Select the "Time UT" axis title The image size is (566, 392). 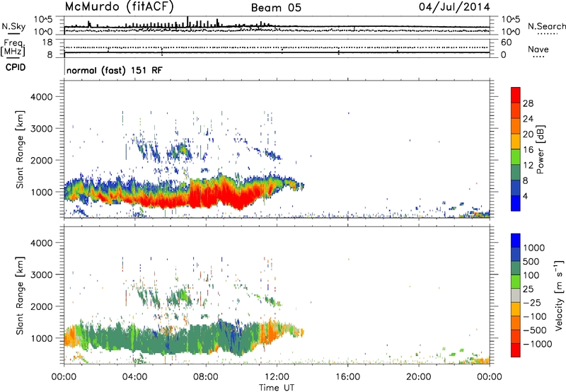point(277,388)
